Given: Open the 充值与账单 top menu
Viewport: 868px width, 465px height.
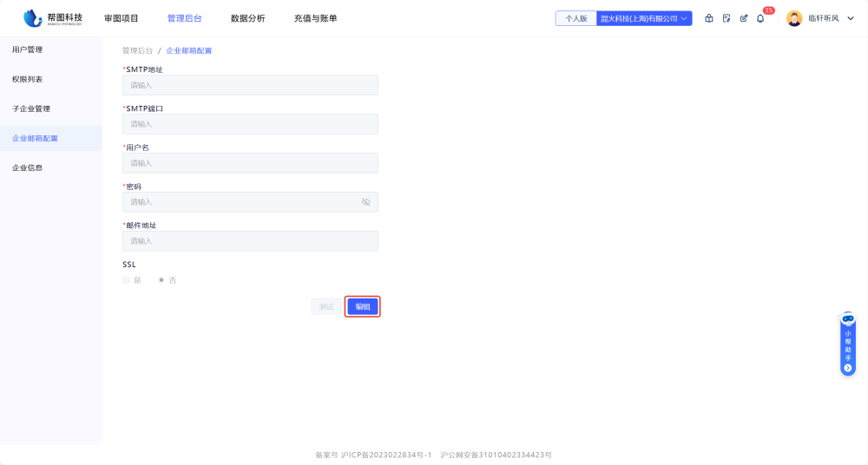Looking at the screenshot, I should 316,18.
